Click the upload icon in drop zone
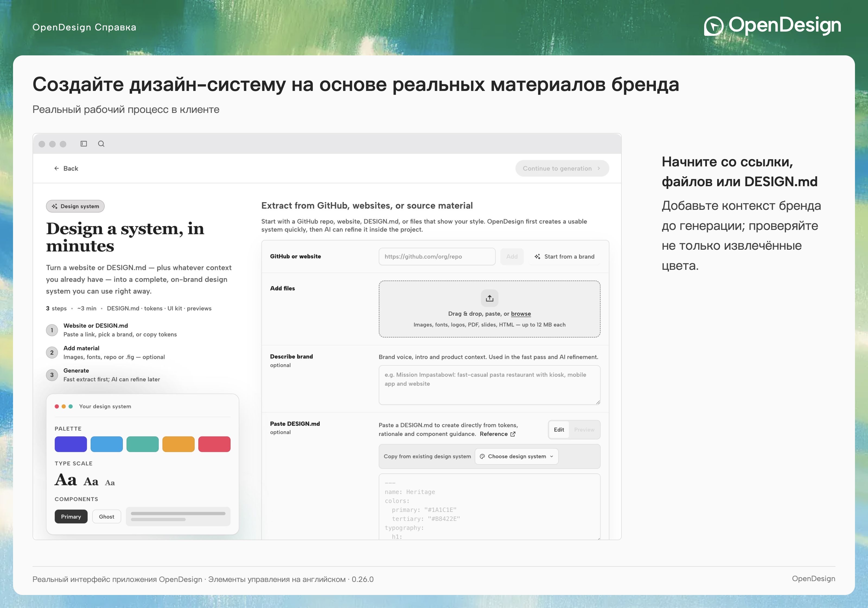 tap(490, 298)
